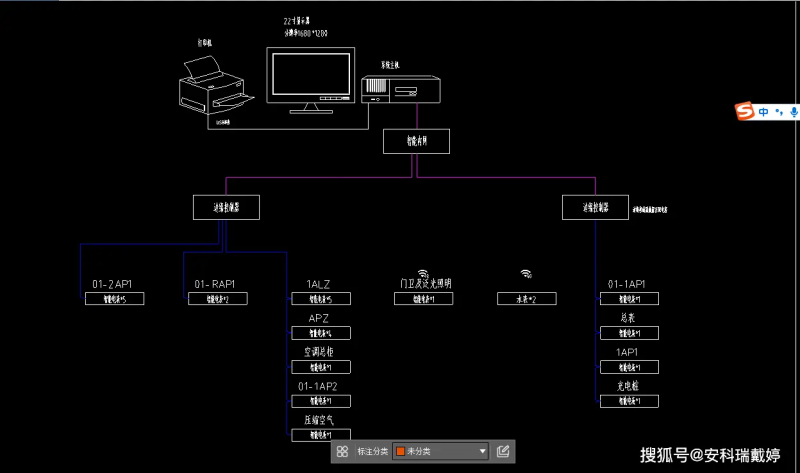Open the 未分类 category dropdown

pos(440,451)
